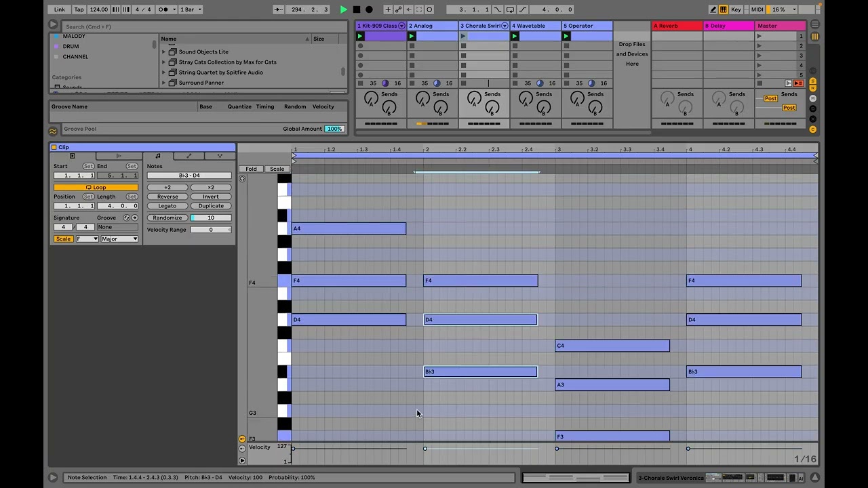The image size is (868, 488).
Task: Expand String Quartet by Spitfire Audio
Action: (x=163, y=73)
